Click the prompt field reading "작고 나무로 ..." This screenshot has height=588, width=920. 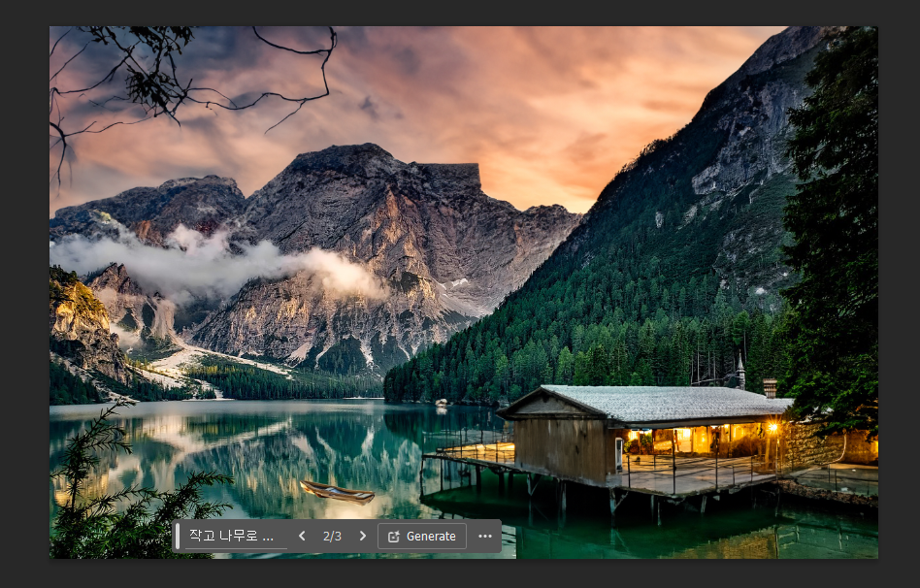[x=236, y=536]
